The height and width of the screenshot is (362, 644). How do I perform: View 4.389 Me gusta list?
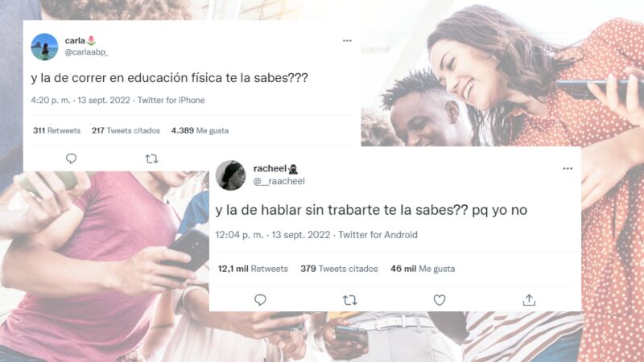200,130
